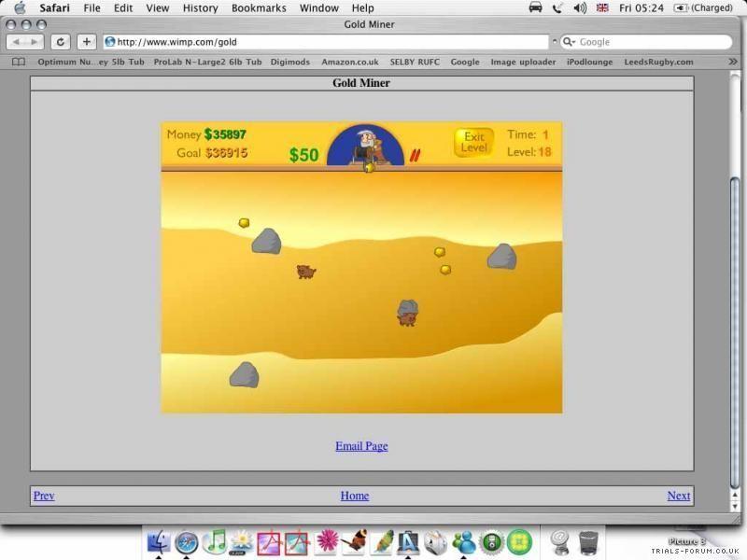The height and width of the screenshot is (560, 747).
Task: Launch iTunes from the Dock
Action: coord(215,541)
